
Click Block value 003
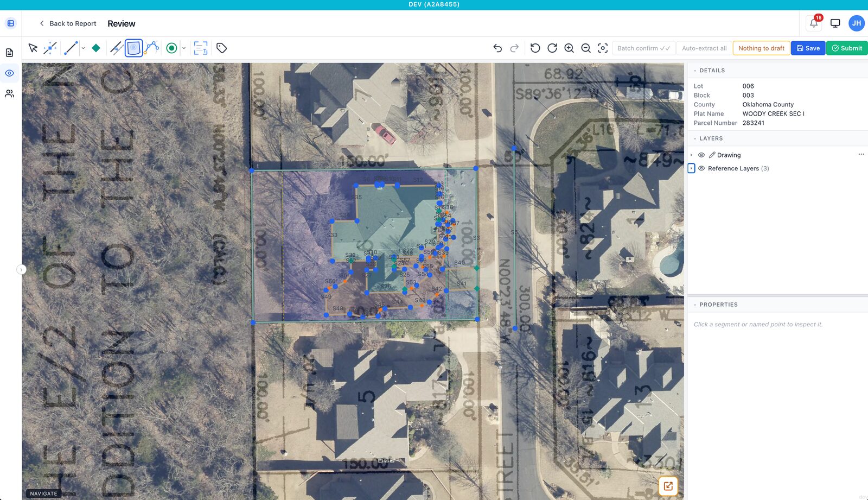pos(748,96)
